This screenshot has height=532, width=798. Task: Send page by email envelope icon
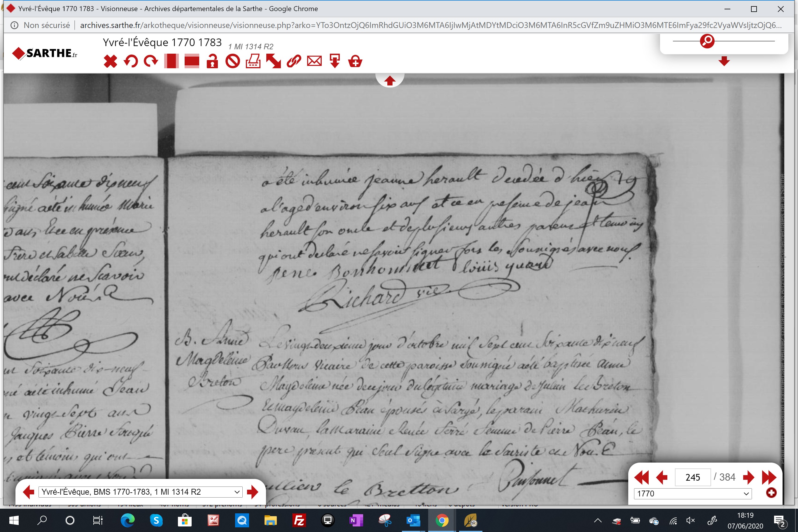(x=314, y=62)
